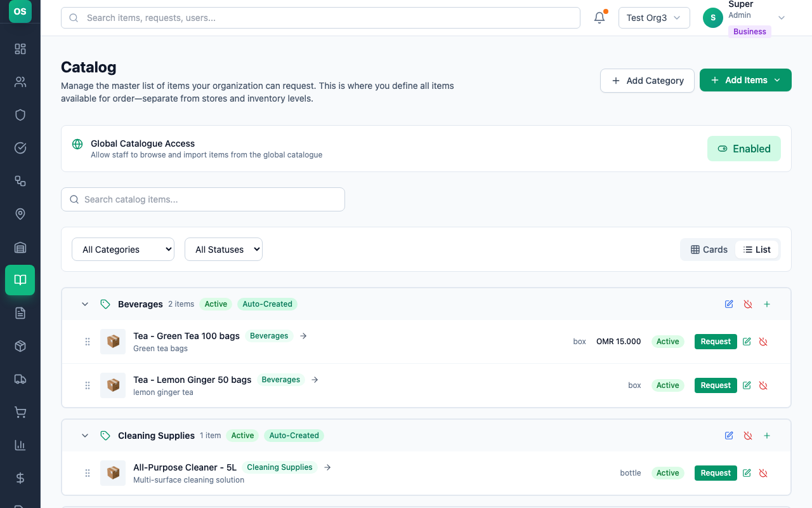This screenshot has width=812, height=508.
Task: Open the All Categories dropdown
Action: (123, 250)
